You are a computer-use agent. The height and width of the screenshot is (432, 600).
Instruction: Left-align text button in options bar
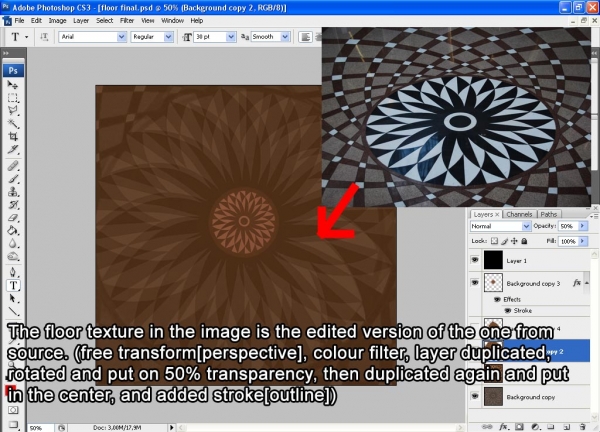pyautogui.click(x=305, y=37)
